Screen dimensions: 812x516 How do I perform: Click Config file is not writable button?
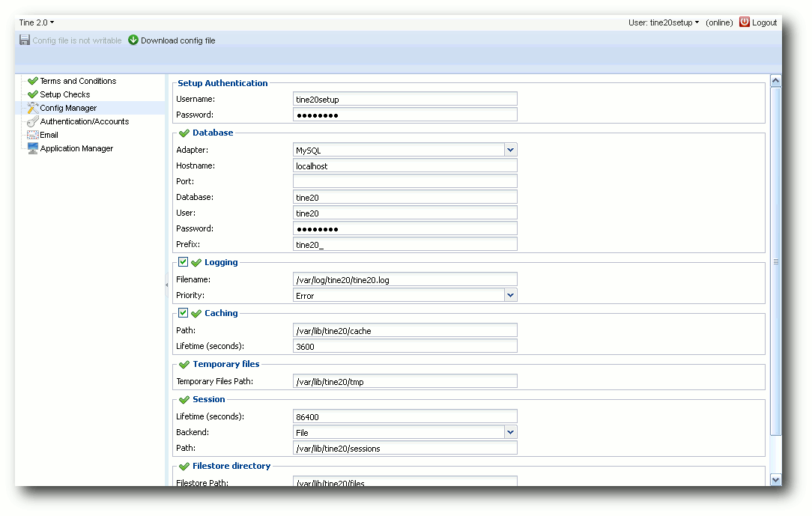tap(70, 40)
